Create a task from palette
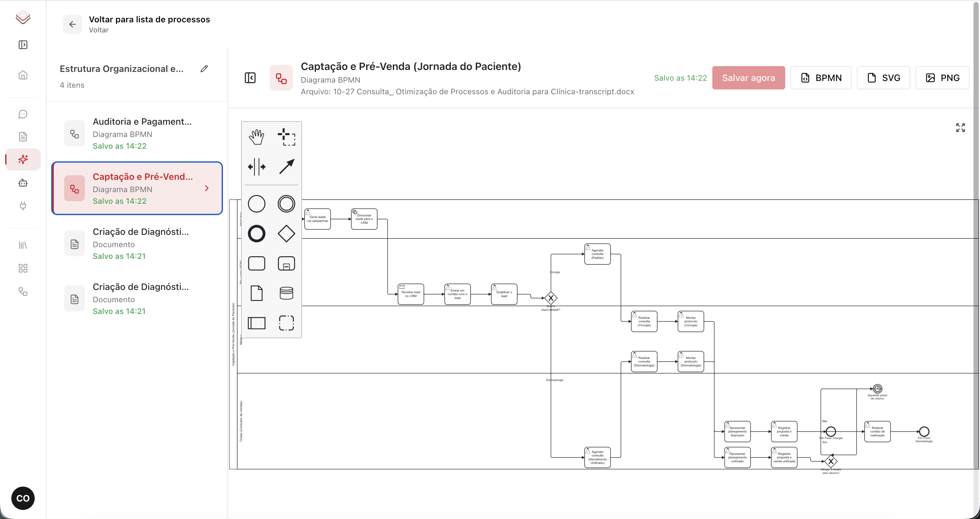Screen dimensions: 980x519 tap(256, 263)
